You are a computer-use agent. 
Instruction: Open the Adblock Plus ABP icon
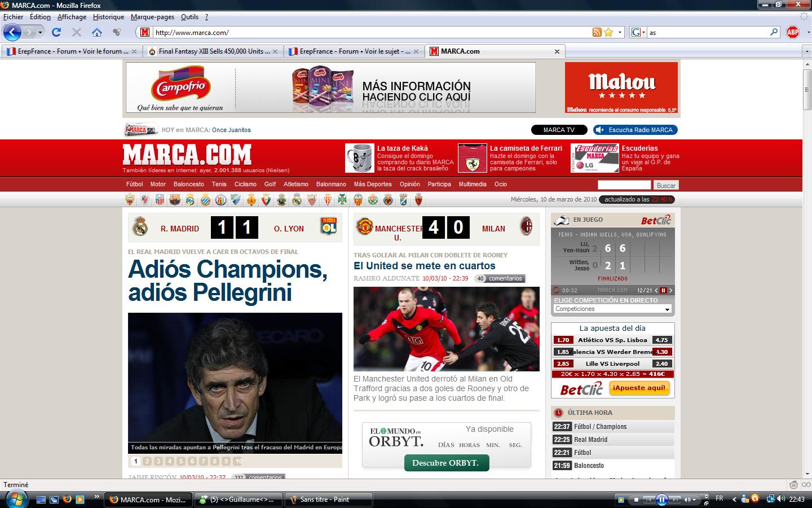793,32
